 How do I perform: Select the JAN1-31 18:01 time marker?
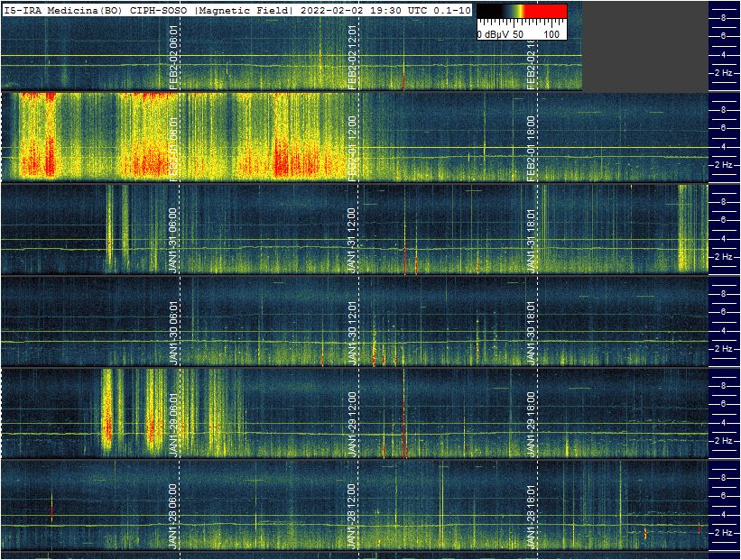tap(533, 242)
